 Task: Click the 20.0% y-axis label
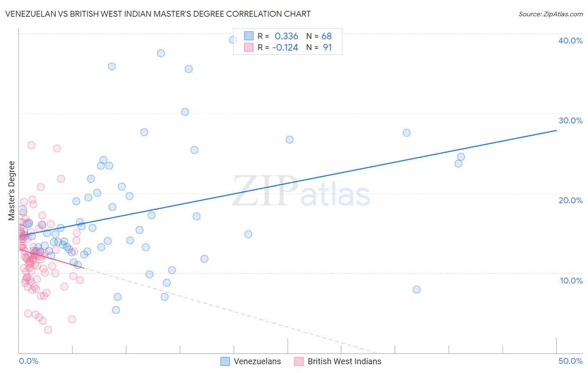click(x=570, y=200)
